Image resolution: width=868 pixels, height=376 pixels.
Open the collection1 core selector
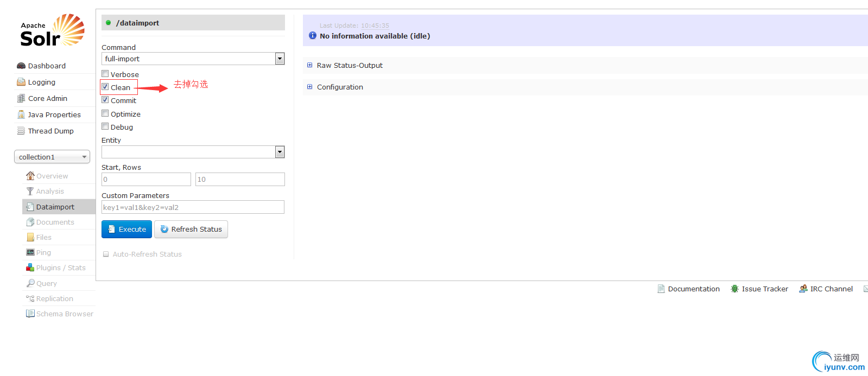(x=52, y=157)
